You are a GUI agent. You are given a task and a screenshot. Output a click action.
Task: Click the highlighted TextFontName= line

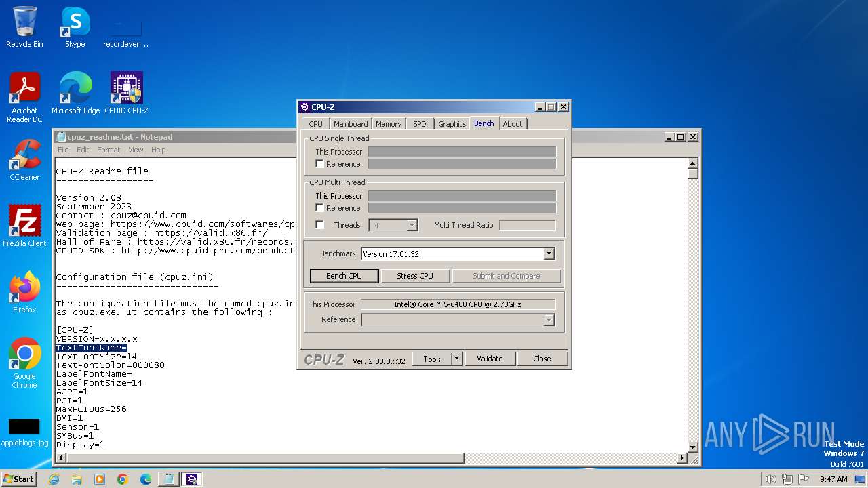(x=92, y=348)
